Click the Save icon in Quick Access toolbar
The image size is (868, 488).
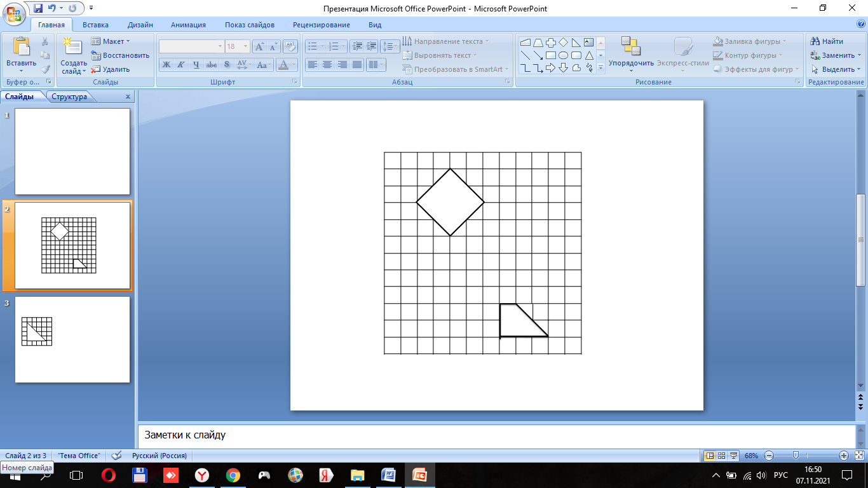click(38, 9)
